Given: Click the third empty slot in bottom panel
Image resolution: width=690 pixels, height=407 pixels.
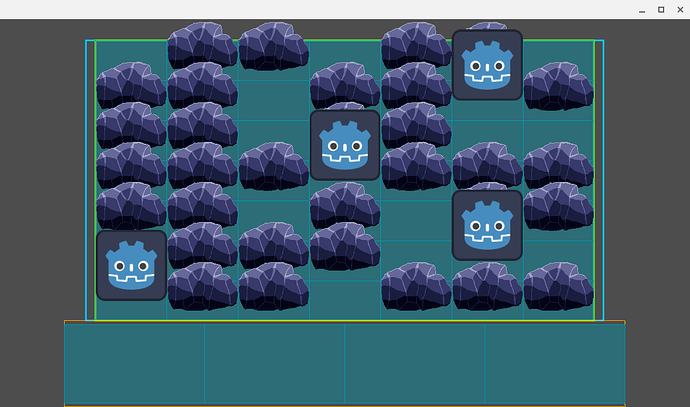Looking at the screenshot, I should tap(415, 363).
